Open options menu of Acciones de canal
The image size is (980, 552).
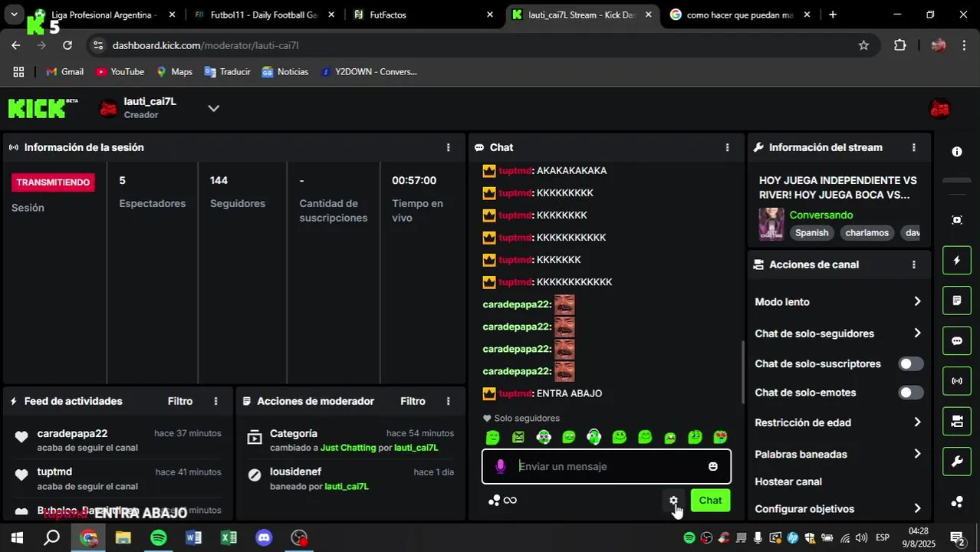tap(913, 264)
